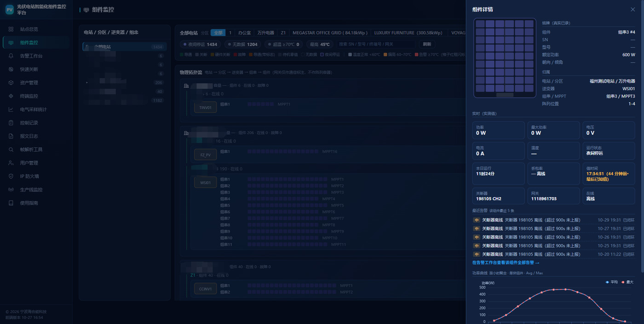The height and width of the screenshot is (324, 644).
Task: Toggle the 夜间停运 1434 filter chip
Action: (x=200, y=44)
